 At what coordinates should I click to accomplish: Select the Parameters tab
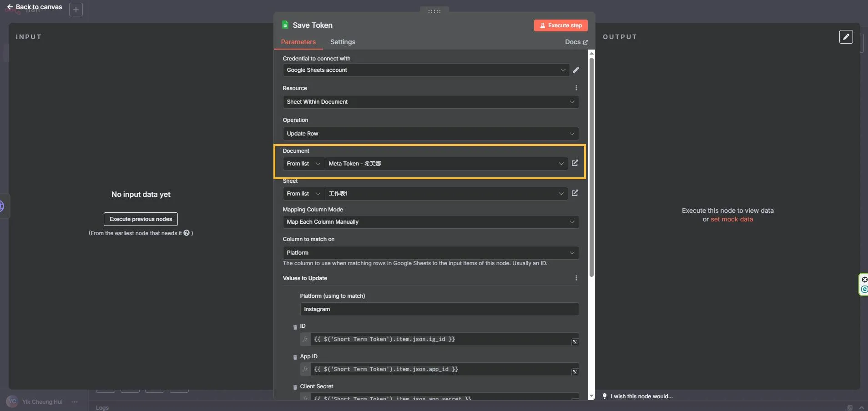[298, 42]
